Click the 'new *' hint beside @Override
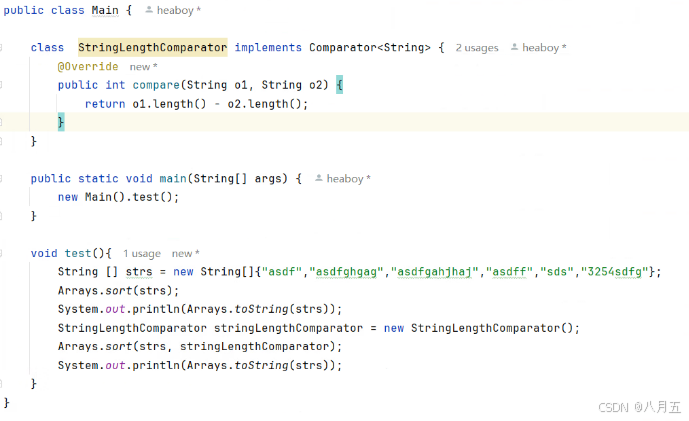 pos(143,67)
